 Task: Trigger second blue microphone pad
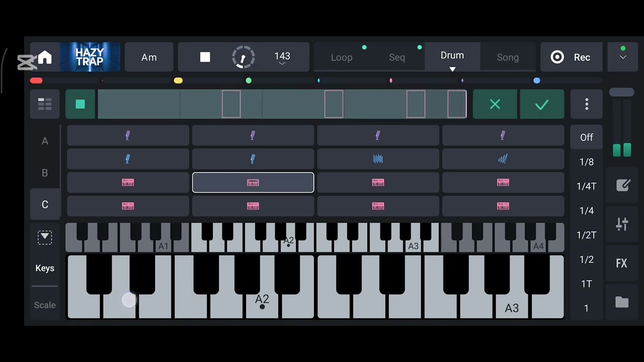[x=253, y=159]
